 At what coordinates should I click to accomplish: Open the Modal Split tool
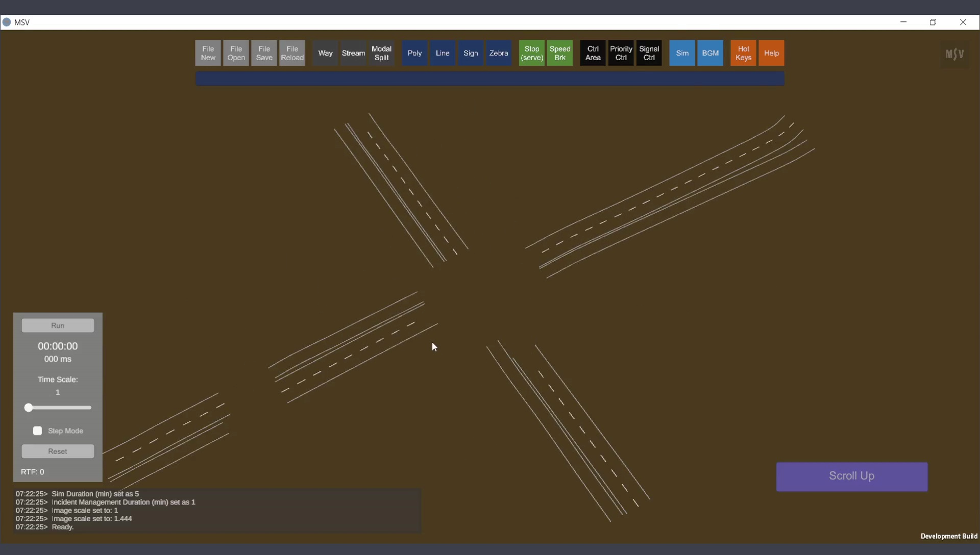[381, 53]
